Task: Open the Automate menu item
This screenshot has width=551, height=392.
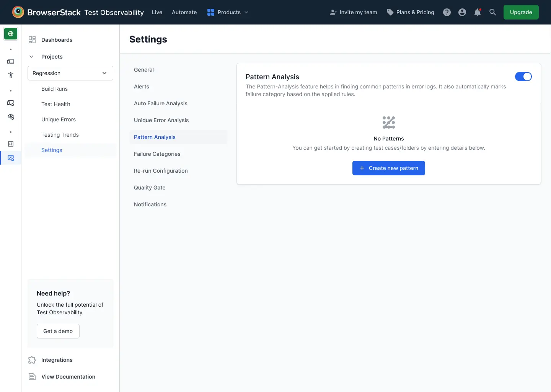Action: (184, 12)
